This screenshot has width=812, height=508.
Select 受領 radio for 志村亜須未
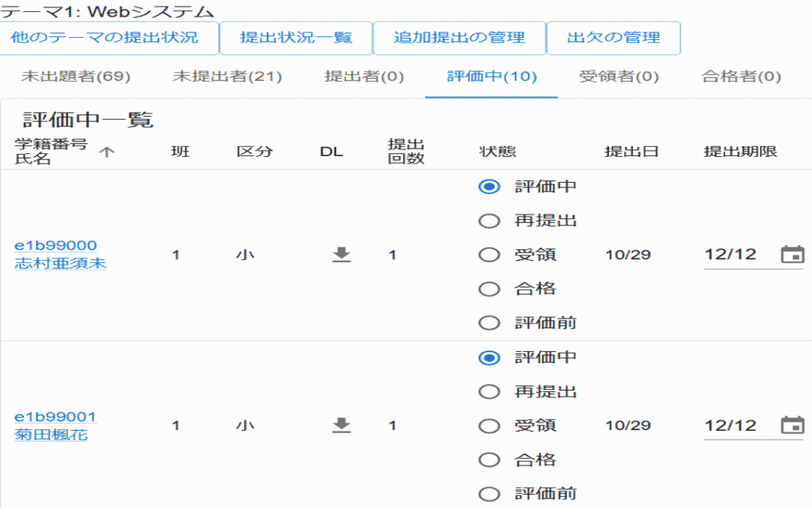[489, 255]
